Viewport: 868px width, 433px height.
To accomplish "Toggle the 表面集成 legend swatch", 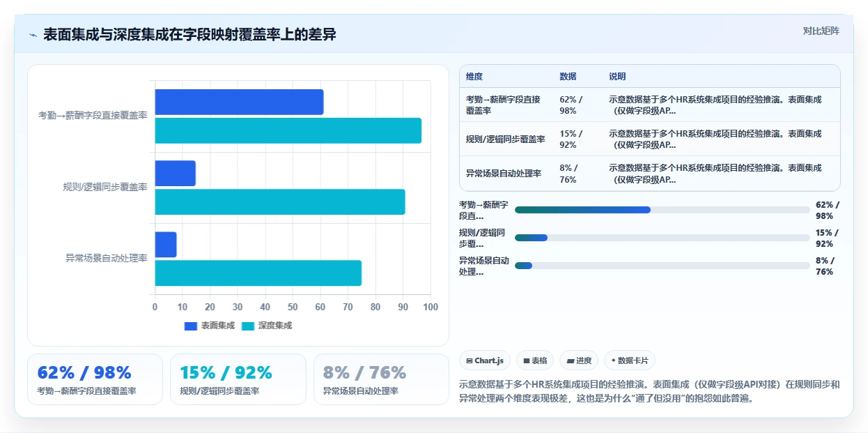I will pos(191,326).
